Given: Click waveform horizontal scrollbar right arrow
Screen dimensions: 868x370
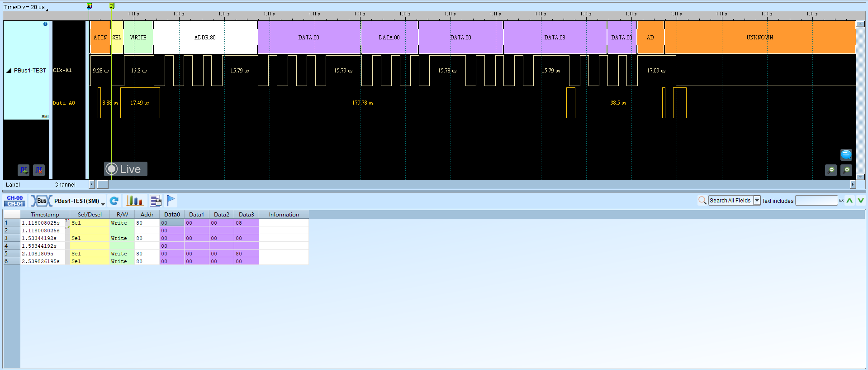Looking at the screenshot, I should coord(853,184).
